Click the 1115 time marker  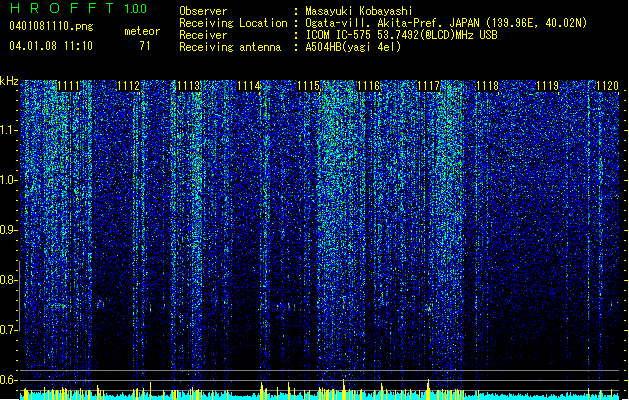pyautogui.click(x=308, y=86)
